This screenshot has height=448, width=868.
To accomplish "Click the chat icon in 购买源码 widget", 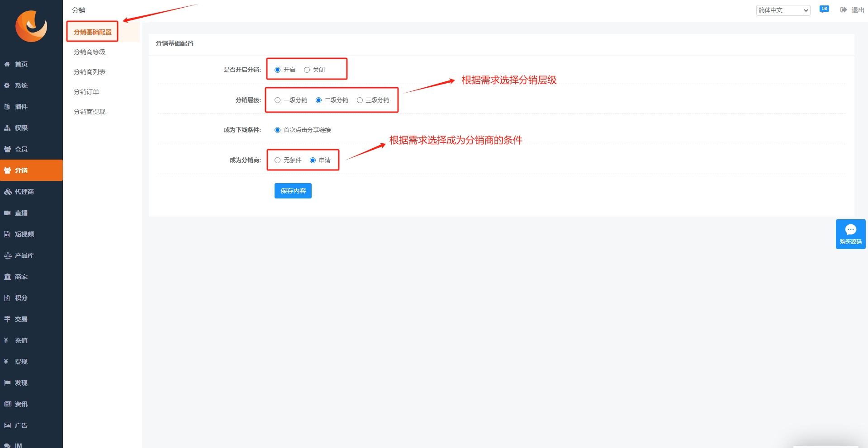I will click(x=851, y=230).
